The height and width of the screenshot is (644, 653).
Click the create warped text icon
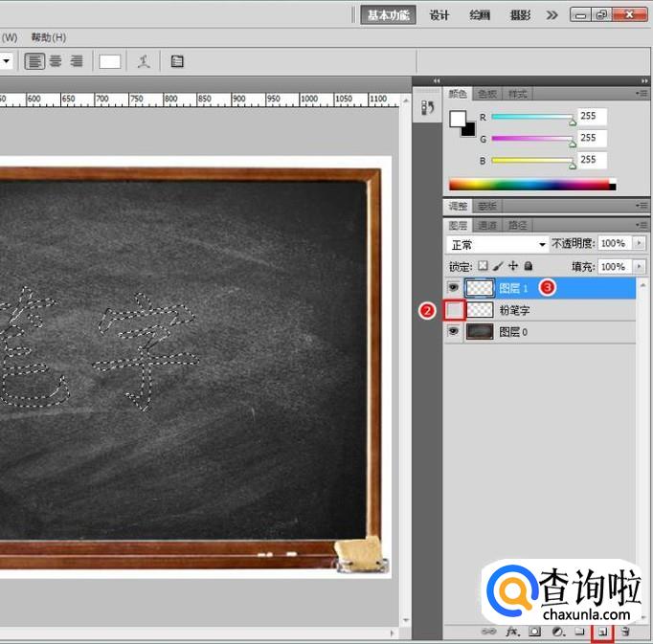144,61
